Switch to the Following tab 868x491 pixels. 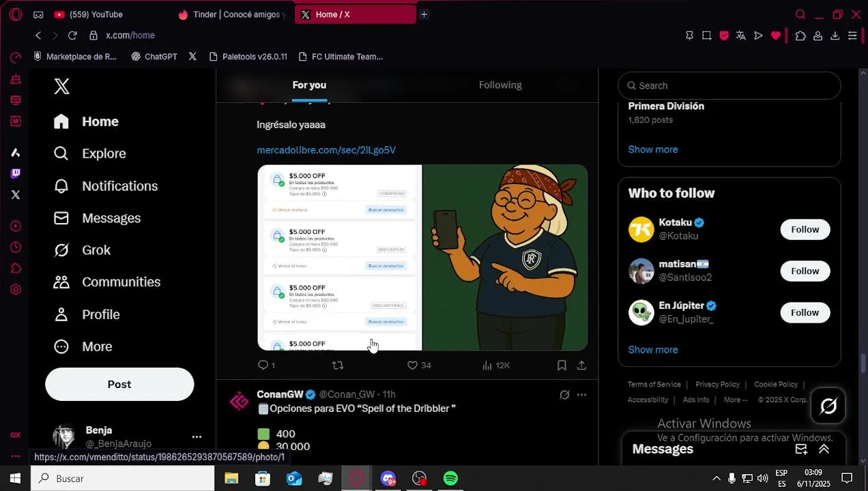click(x=500, y=85)
